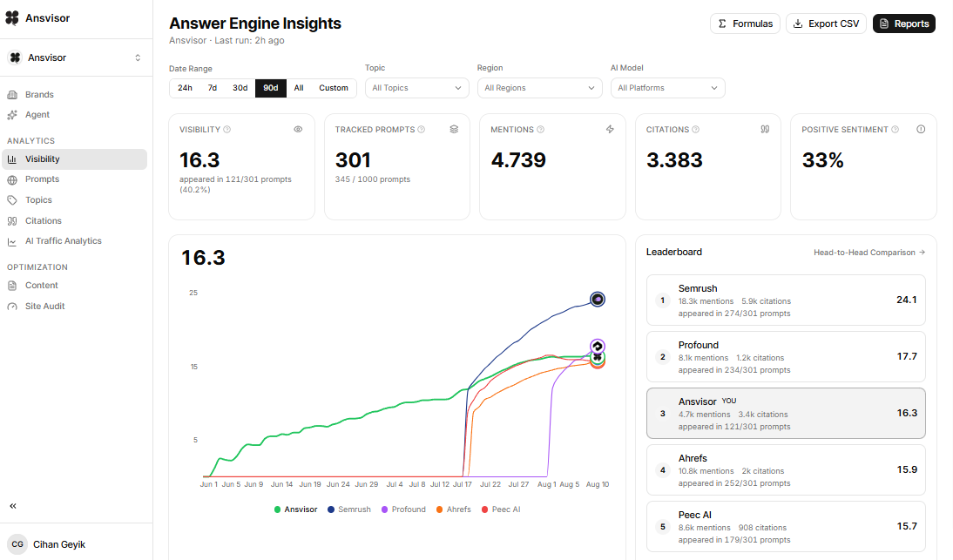
Task: Click the quote icon on Citations card
Action: 765,130
